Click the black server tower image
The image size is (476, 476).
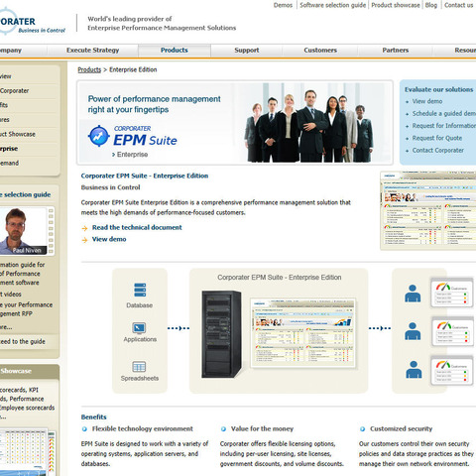221,334
